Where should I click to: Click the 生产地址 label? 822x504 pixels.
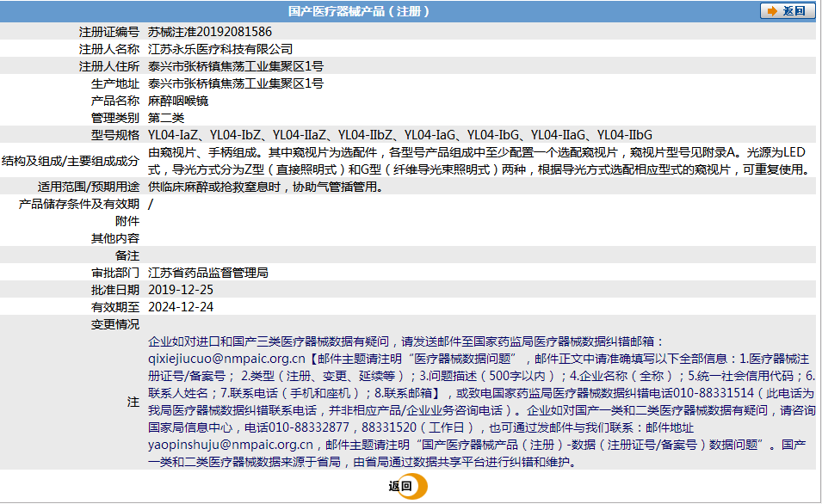click(115, 83)
